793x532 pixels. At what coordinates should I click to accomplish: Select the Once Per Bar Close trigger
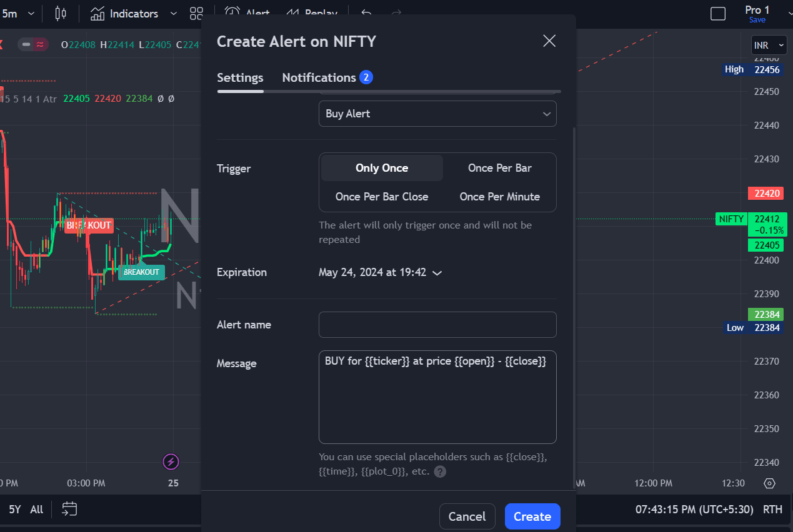click(382, 197)
